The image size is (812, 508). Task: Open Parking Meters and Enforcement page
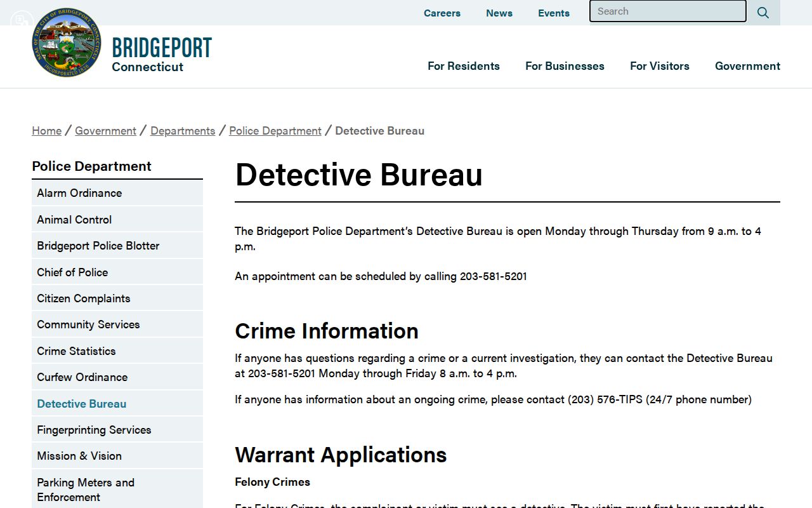(x=117, y=490)
